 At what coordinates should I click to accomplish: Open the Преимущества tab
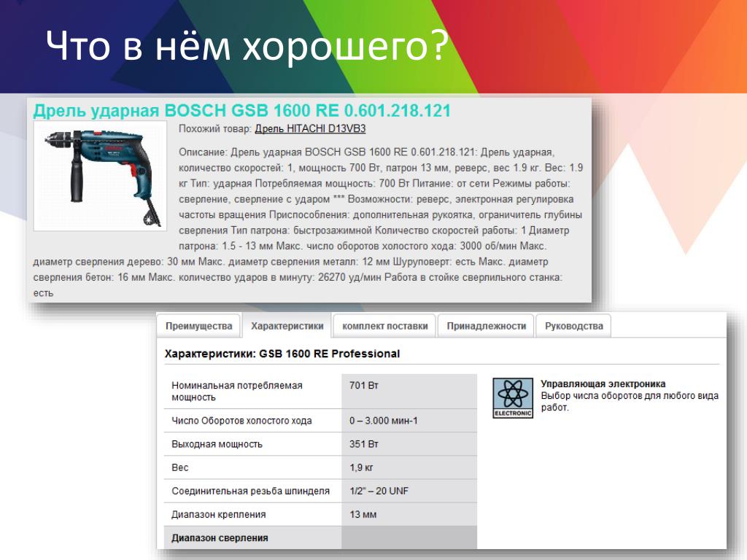click(198, 326)
